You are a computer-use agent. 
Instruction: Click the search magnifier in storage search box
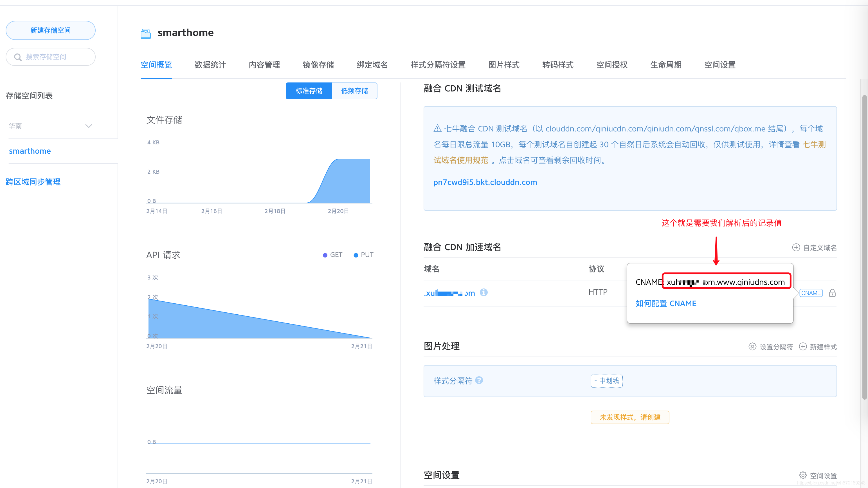click(x=18, y=57)
